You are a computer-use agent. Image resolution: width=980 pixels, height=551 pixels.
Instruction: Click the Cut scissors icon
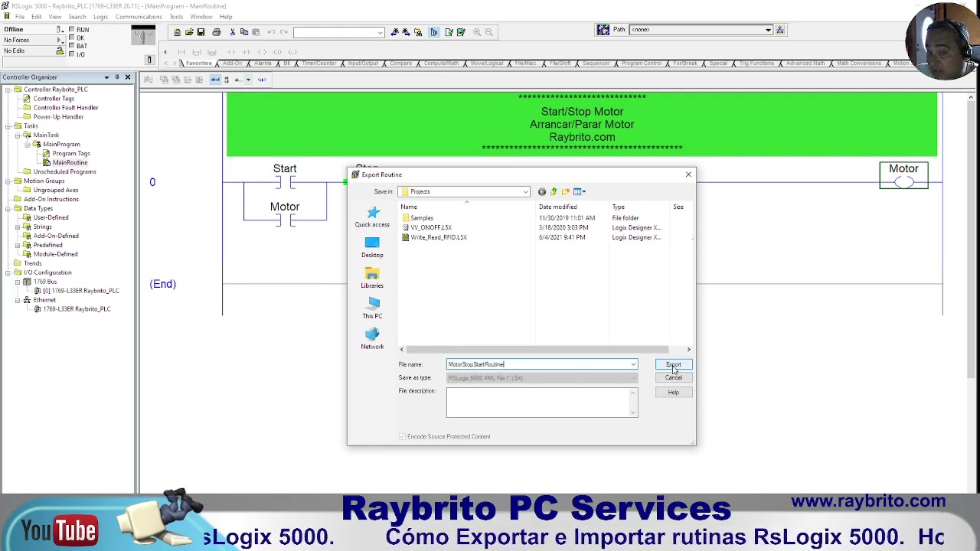point(233,32)
